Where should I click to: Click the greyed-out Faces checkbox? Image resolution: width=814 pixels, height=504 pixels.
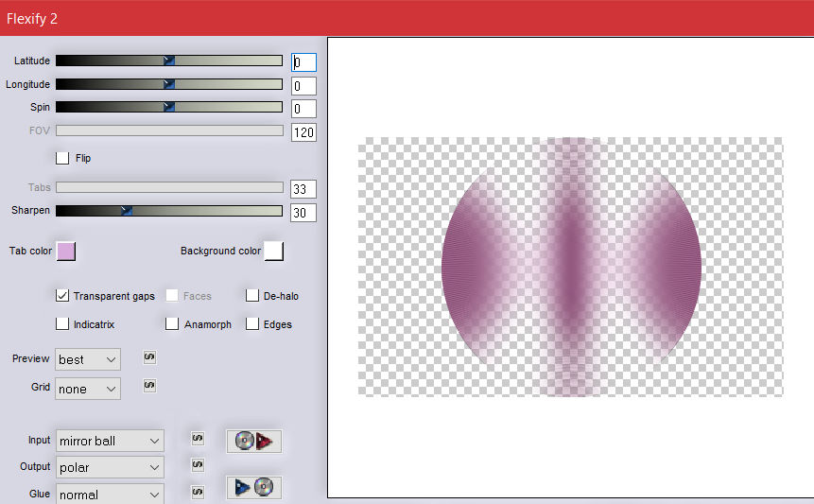pyautogui.click(x=172, y=296)
